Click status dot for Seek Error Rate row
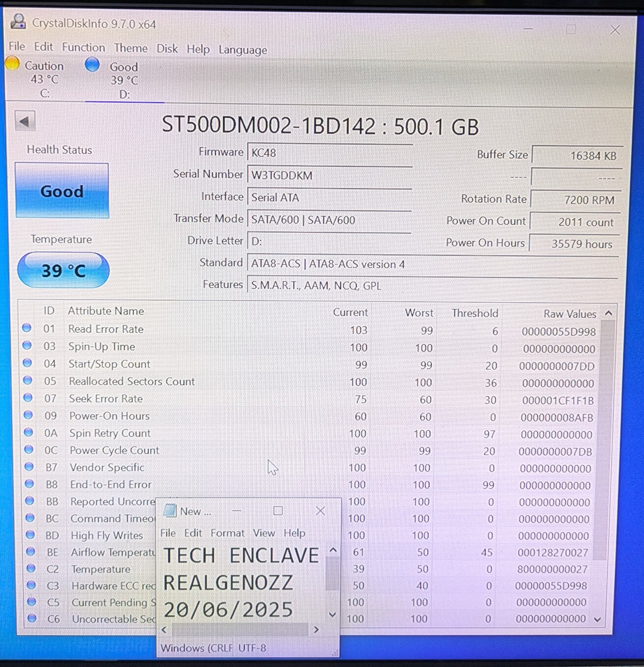The image size is (644, 667). point(28,398)
